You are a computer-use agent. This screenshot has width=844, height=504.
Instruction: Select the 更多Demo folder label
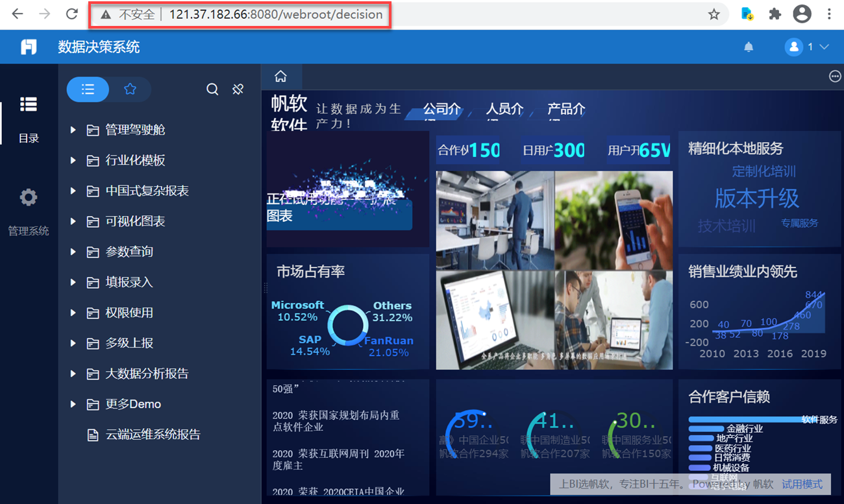tap(134, 404)
